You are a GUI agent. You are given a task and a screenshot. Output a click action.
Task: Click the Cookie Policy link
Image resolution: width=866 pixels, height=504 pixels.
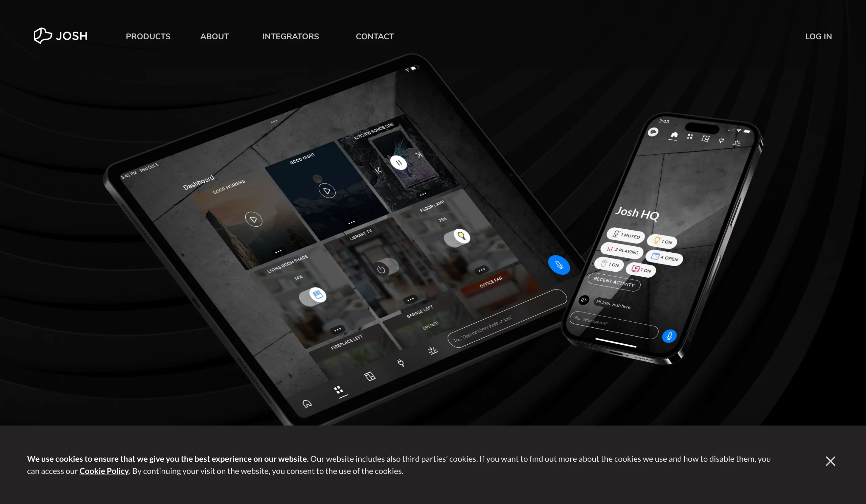click(104, 471)
